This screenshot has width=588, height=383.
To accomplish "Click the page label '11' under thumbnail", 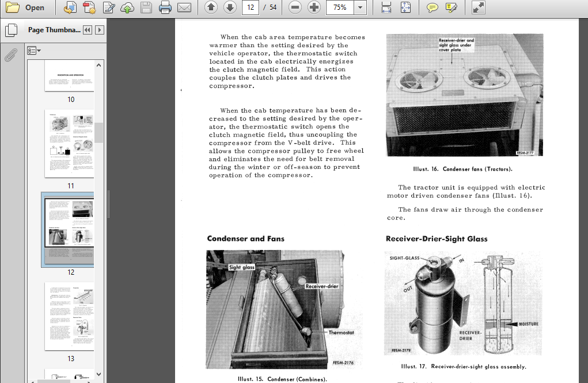I will coord(71,185).
